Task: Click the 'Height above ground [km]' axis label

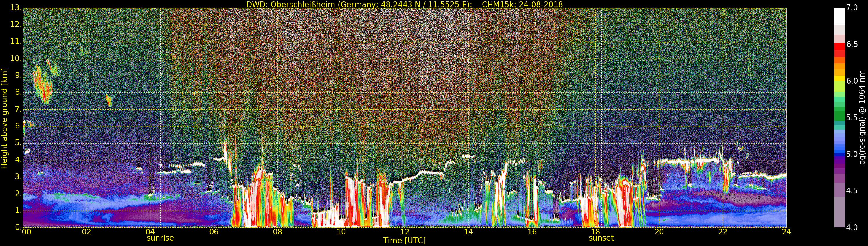Action: [x=4, y=118]
